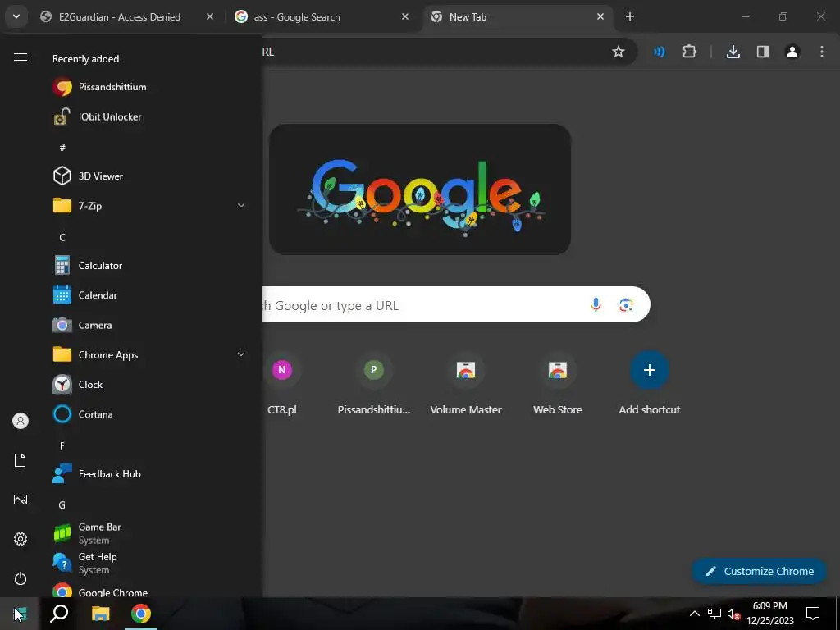Open the CT8.pl shortcut

click(282, 384)
